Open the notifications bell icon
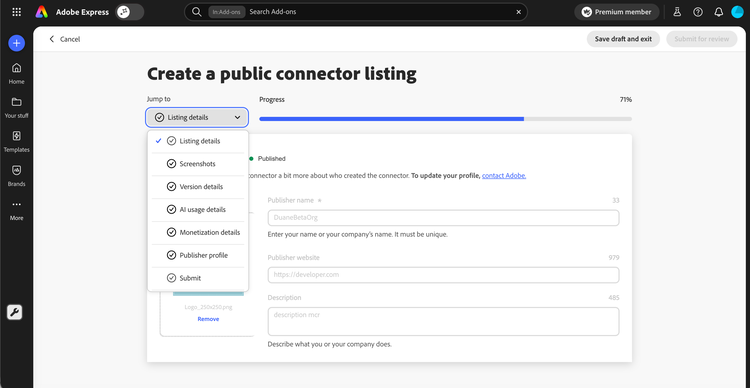Viewport: 750px width, 388px height. (x=718, y=12)
